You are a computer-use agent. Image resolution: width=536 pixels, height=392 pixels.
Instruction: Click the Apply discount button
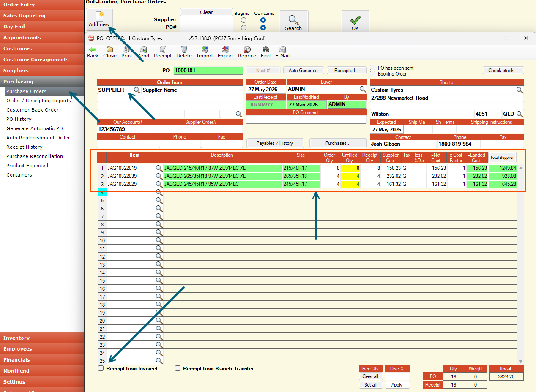[x=397, y=385]
